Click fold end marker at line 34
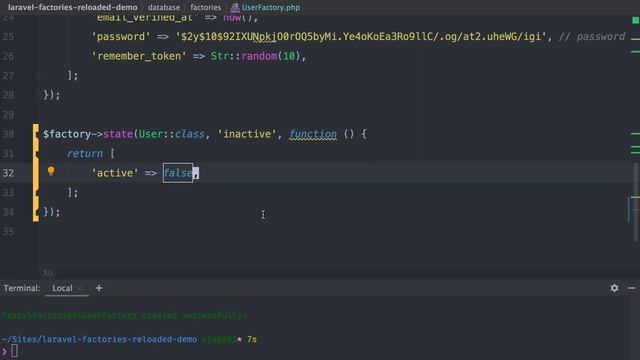Viewport: 640px width, 360px height. tap(36, 212)
